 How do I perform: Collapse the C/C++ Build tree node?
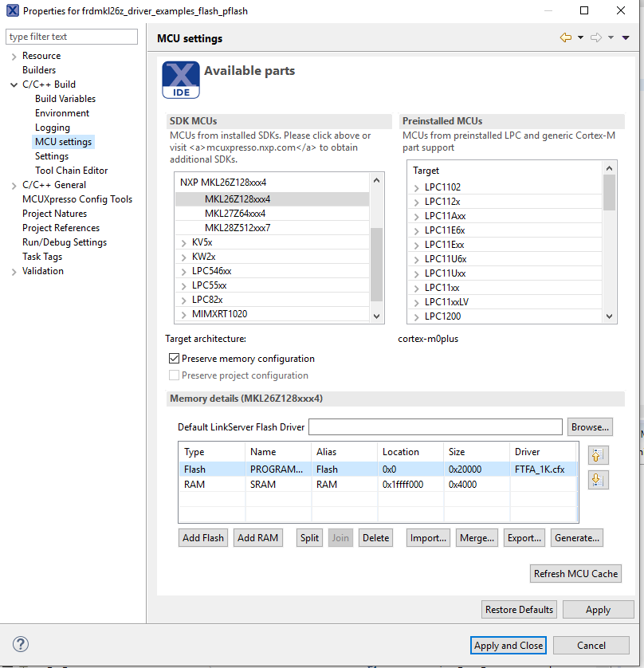(14, 84)
